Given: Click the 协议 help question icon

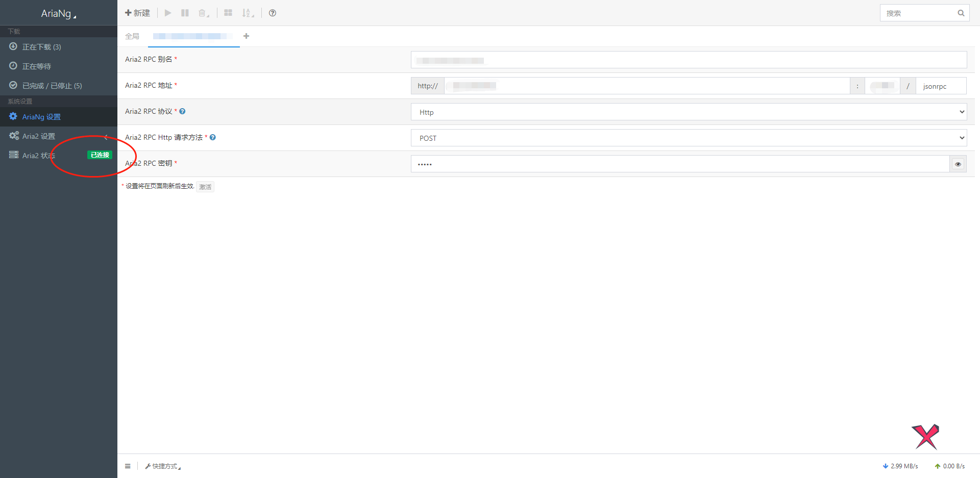Looking at the screenshot, I should [x=182, y=111].
